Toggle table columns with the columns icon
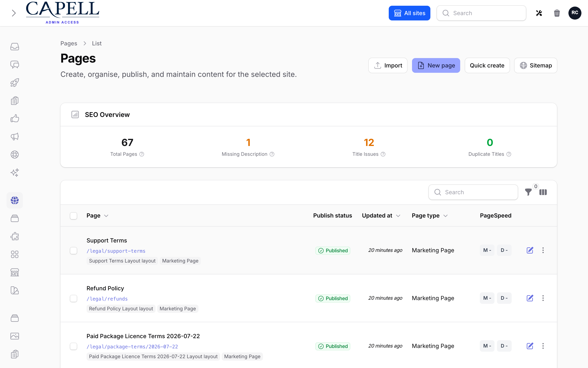Viewport: 588px width, 368px height. pyautogui.click(x=543, y=192)
